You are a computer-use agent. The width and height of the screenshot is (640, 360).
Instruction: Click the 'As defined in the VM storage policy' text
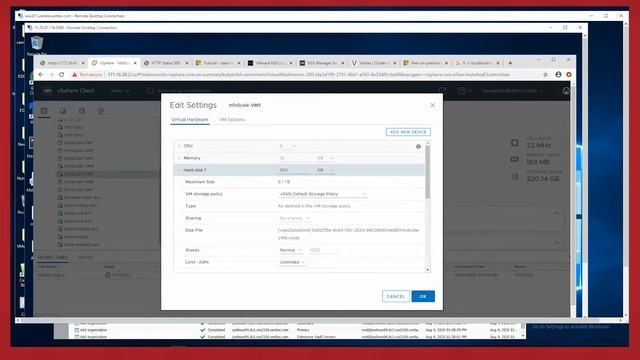pos(314,206)
